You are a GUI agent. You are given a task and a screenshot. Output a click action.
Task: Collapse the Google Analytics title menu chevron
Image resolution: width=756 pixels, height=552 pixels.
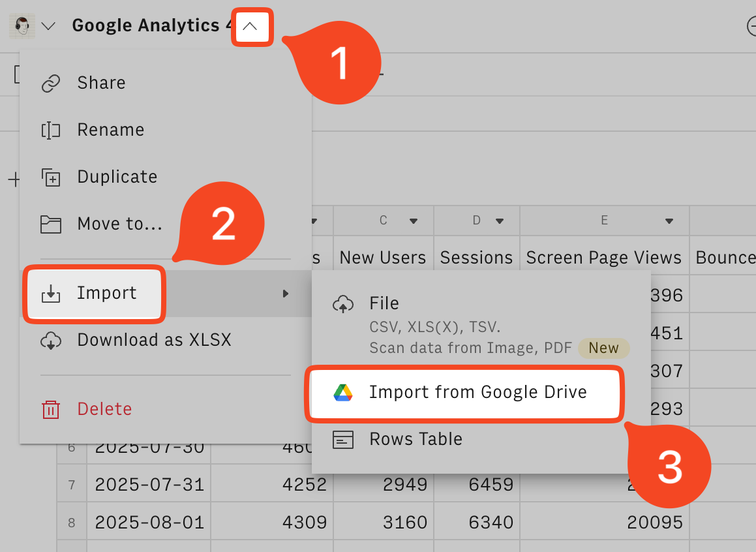(250, 27)
